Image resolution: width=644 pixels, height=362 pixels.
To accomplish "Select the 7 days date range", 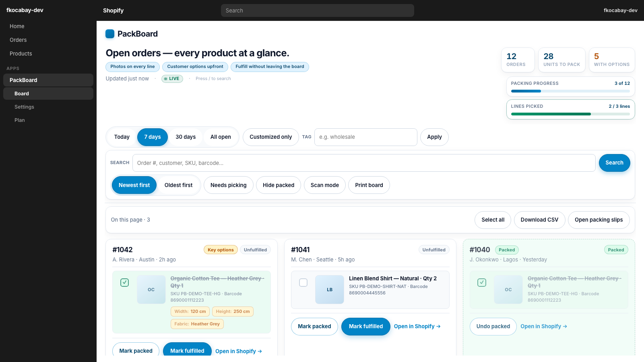I will (x=153, y=137).
